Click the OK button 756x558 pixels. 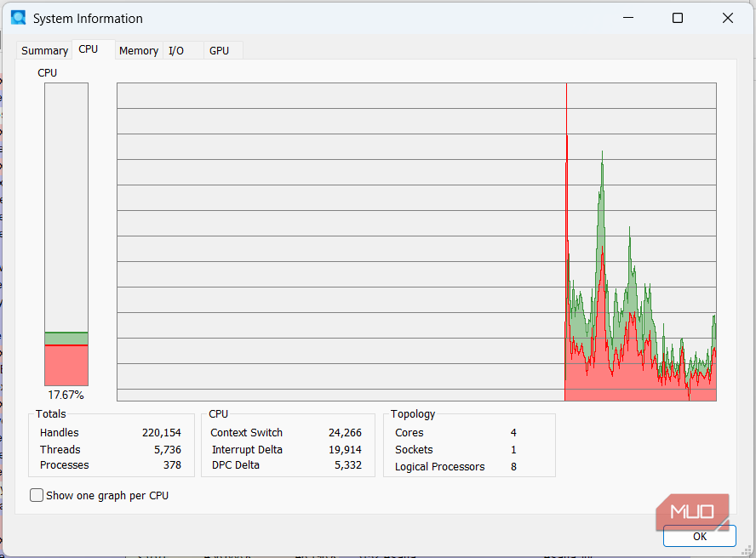point(699,537)
